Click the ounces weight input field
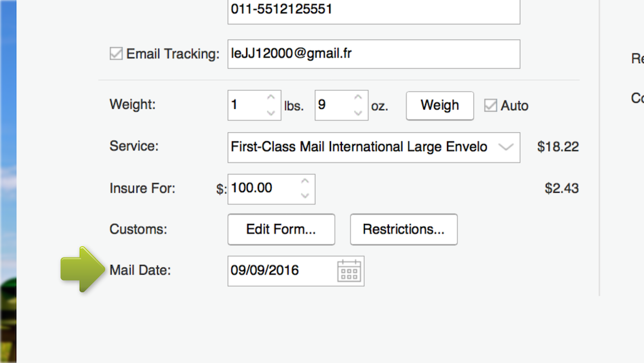644x363 pixels. coord(332,105)
